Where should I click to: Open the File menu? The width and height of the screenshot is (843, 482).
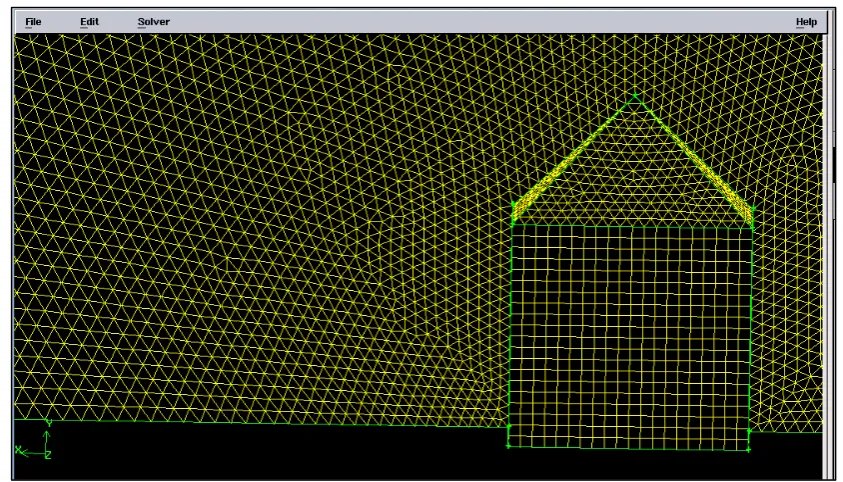pos(33,22)
